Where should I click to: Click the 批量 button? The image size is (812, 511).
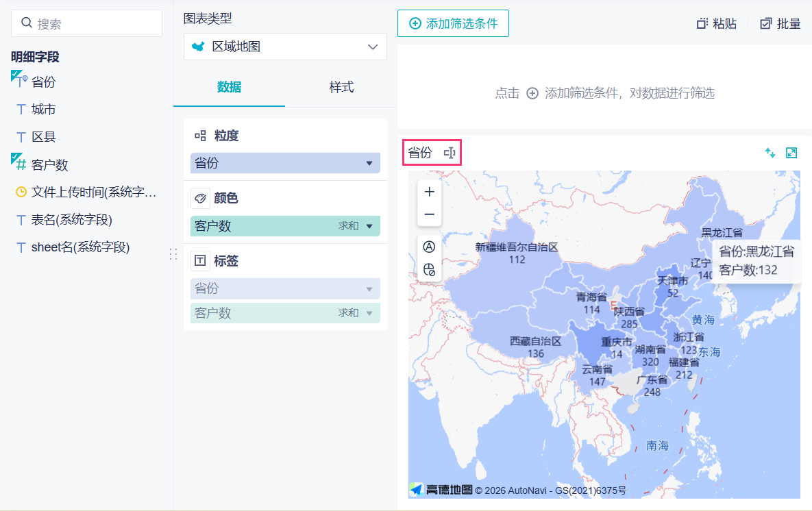click(x=780, y=24)
